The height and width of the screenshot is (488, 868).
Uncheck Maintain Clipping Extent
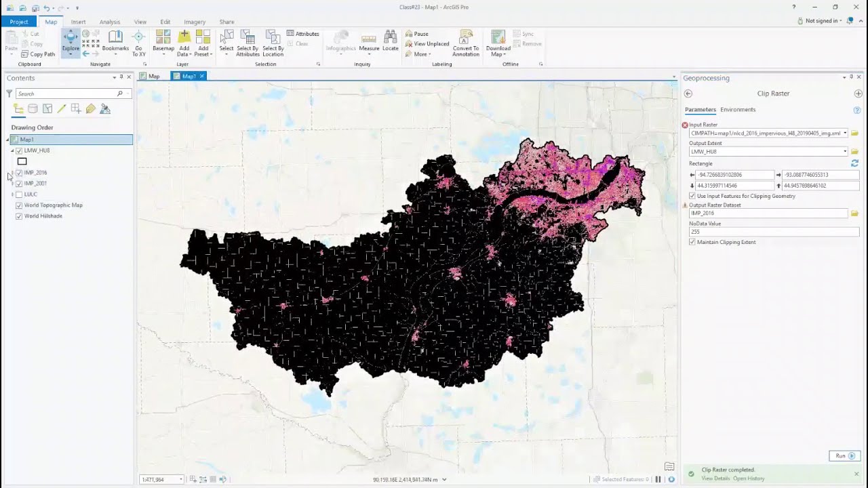692,242
